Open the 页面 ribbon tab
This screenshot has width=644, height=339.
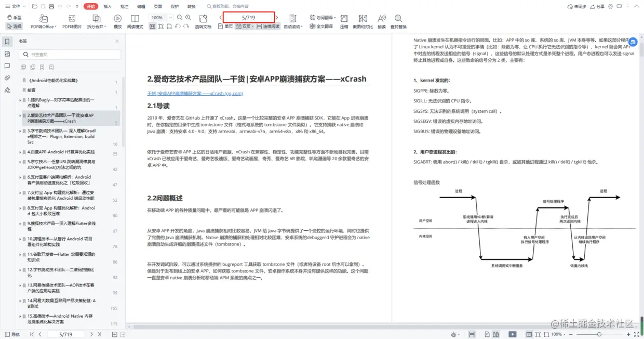158,6
